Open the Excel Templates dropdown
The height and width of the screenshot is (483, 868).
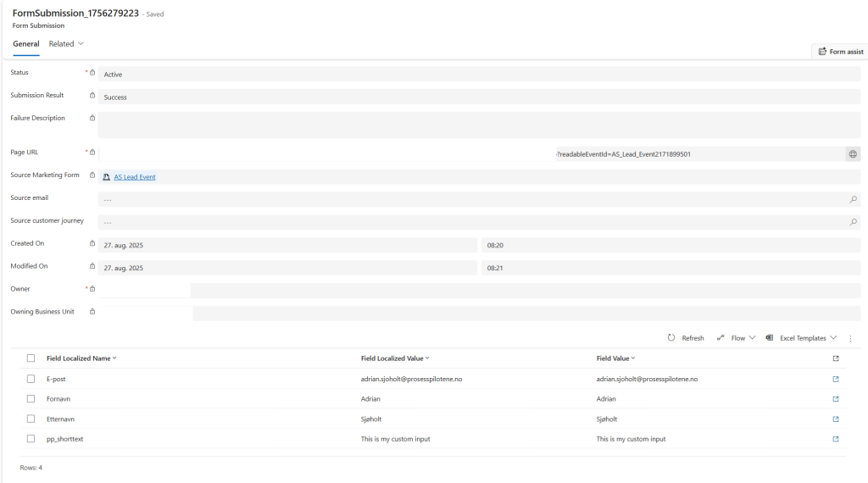(801, 338)
